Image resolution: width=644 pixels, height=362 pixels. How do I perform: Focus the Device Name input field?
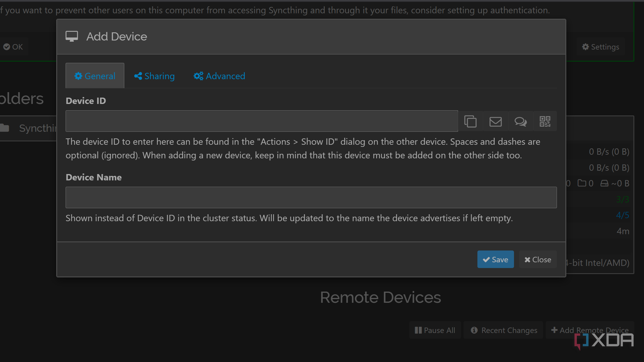click(311, 197)
